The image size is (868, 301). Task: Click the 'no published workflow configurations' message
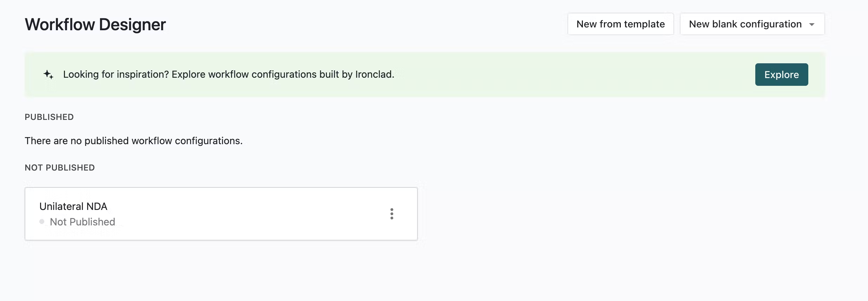134,141
